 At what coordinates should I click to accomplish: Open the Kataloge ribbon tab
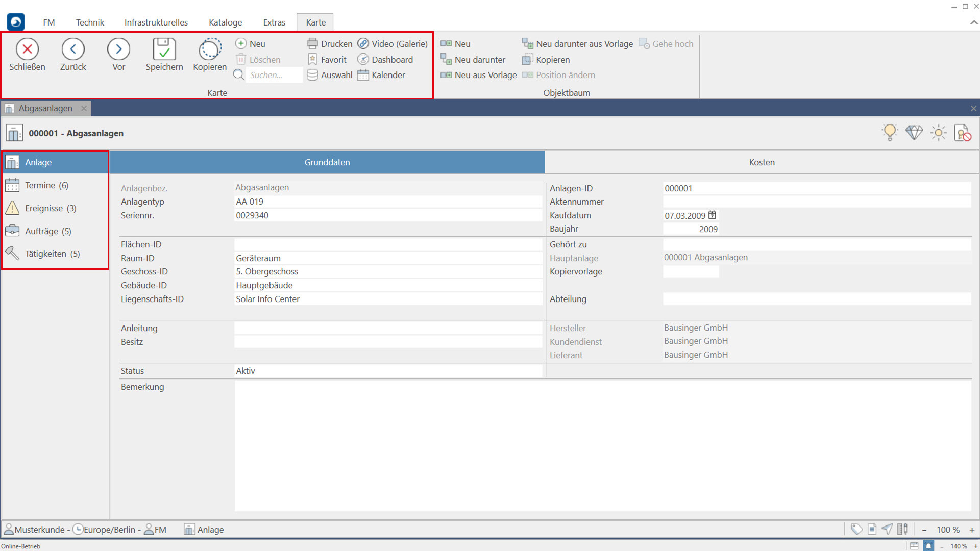[225, 22]
